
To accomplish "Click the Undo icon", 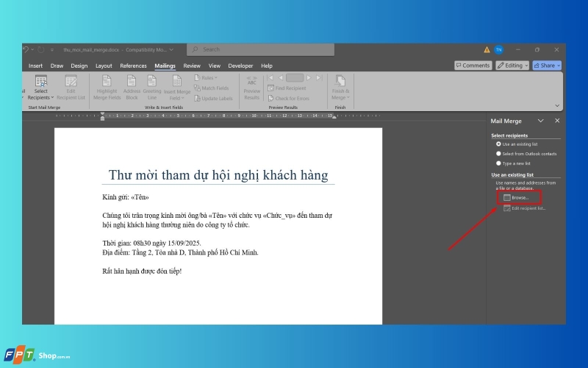I will coord(26,49).
